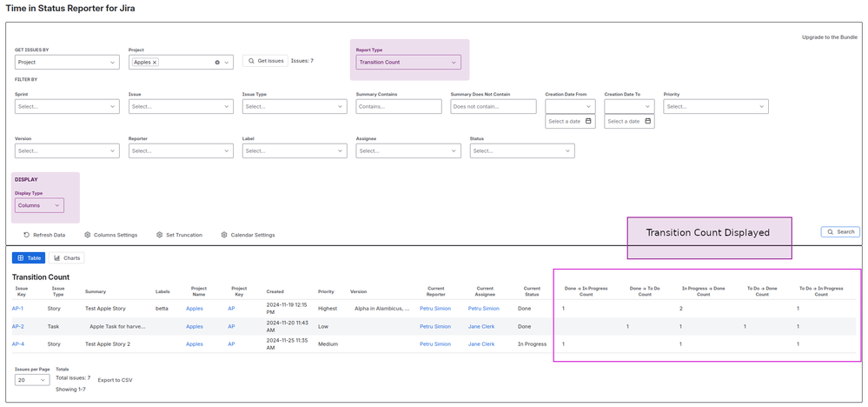Open the Report Type dropdown

pos(408,63)
